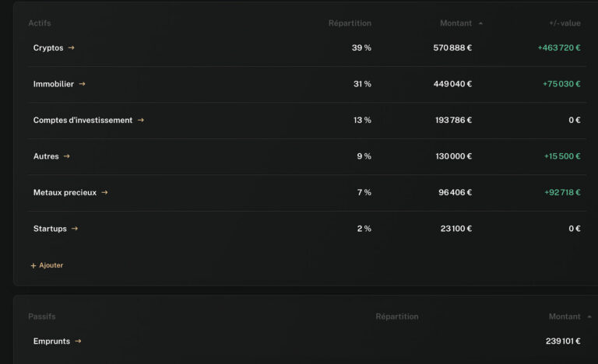The width and height of the screenshot is (598, 364).
Task: Click the arrow icon next to Cryptos
Action: 71,48
